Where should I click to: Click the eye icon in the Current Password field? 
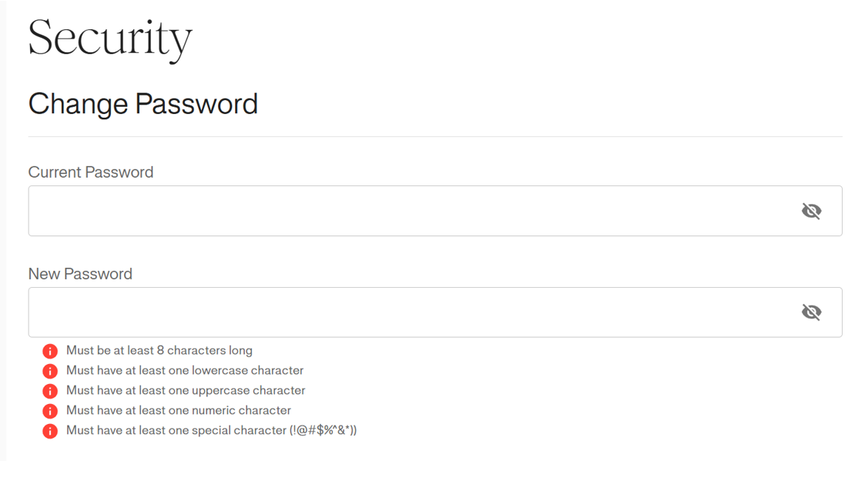point(812,210)
